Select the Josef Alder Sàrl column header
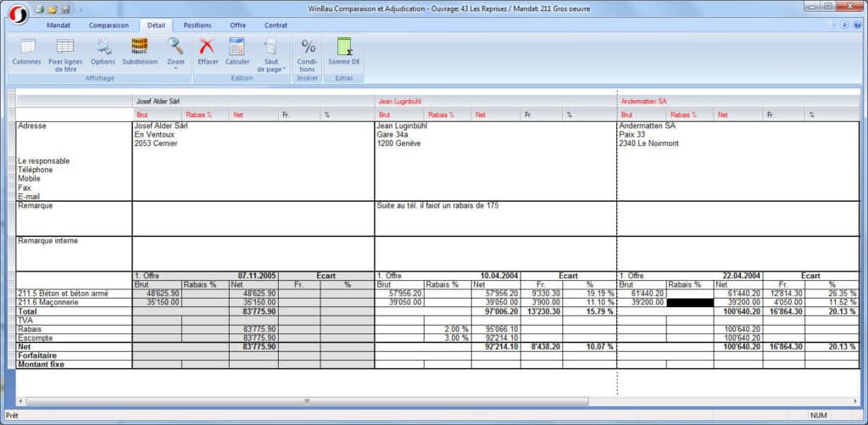Image resolution: width=868 pixels, height=425 pixels. click(253, 102)
